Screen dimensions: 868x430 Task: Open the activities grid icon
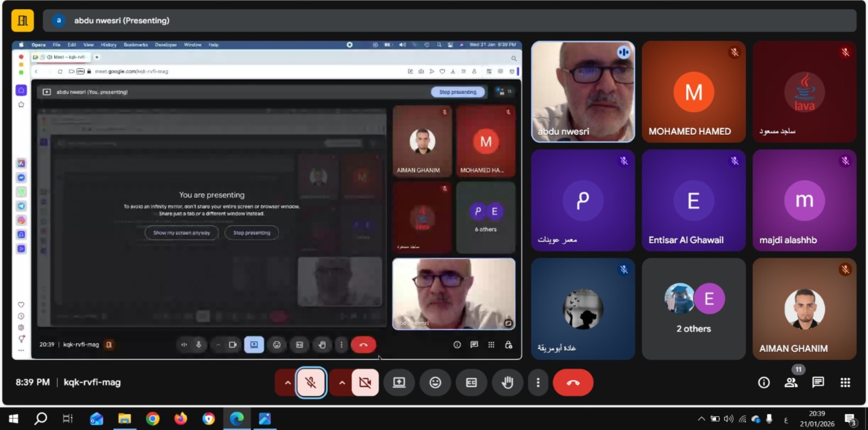(845, 383)
